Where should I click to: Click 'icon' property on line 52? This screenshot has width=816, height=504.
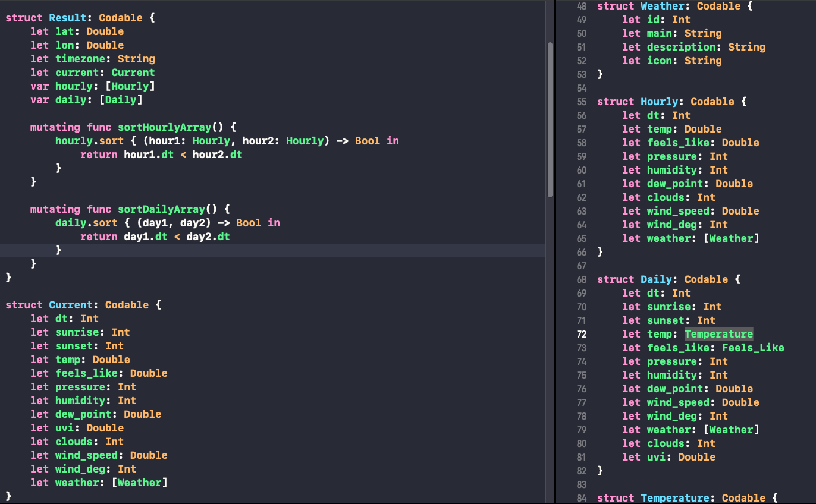pyautogui.click(x=660, y=61)
